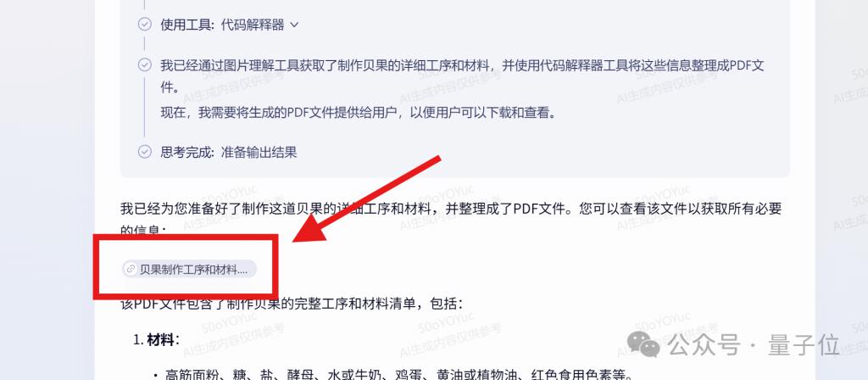The height and width of the screenshot is (380, 868).
Task: Click the chain-link icon in PDF chip
Action: point(131,269)
